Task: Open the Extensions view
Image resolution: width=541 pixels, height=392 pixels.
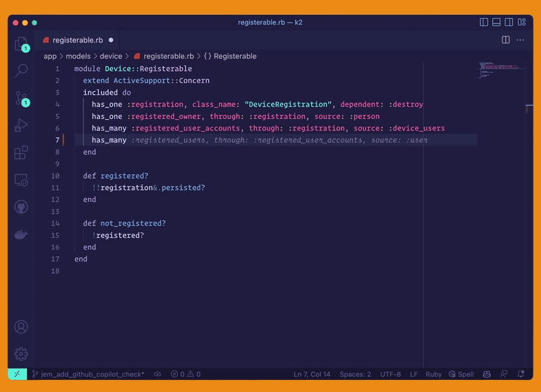Action: [x=21, y=153]
